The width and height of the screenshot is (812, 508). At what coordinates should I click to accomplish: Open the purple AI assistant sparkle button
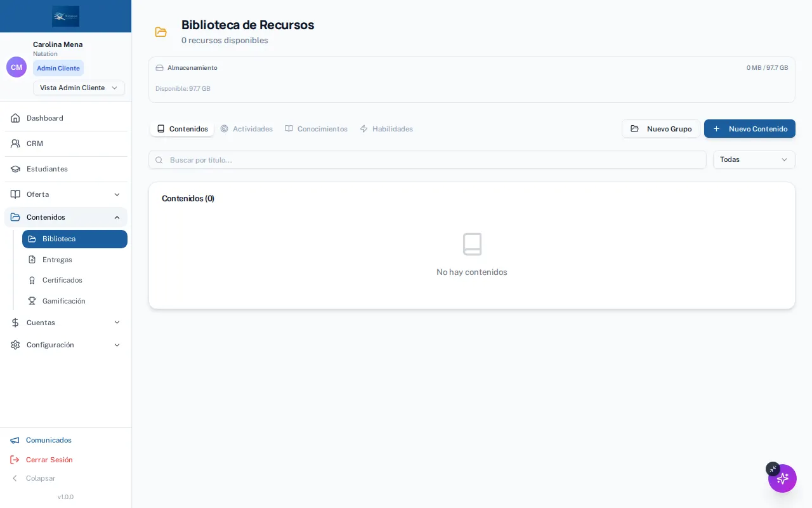click(x=782, y=478)
